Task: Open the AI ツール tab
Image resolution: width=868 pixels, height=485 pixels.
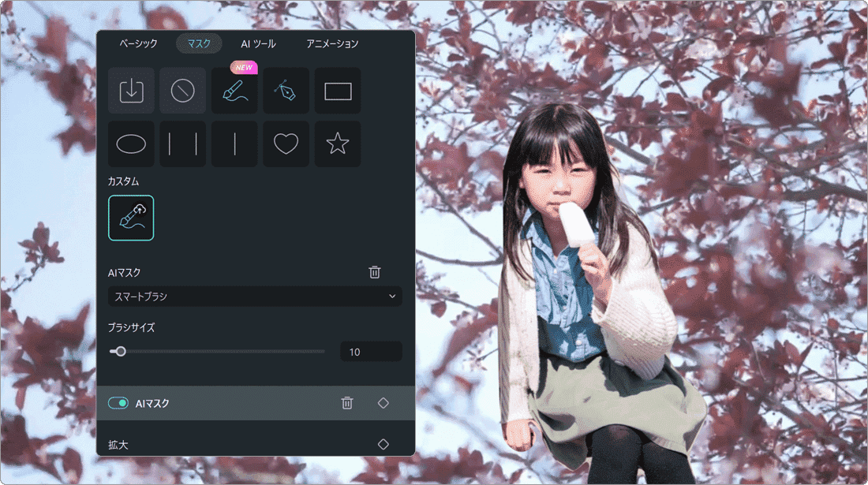Action: click(x=258, y=44)
